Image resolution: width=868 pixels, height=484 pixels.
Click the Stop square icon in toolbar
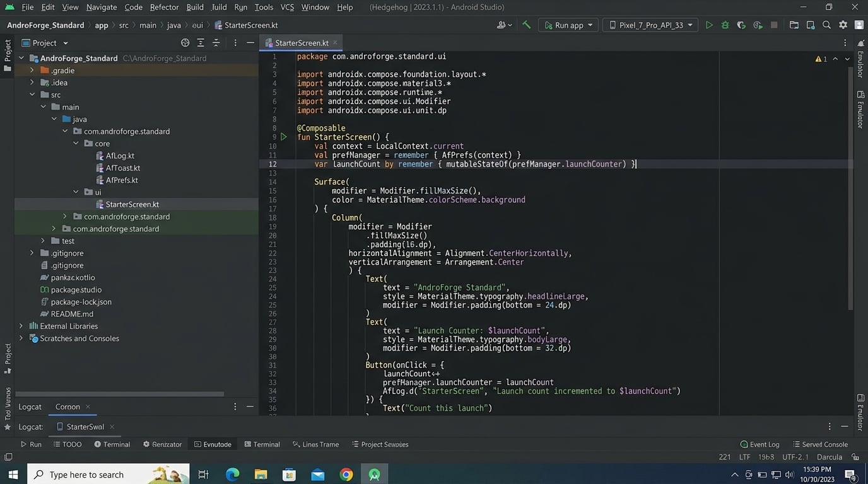774,25
